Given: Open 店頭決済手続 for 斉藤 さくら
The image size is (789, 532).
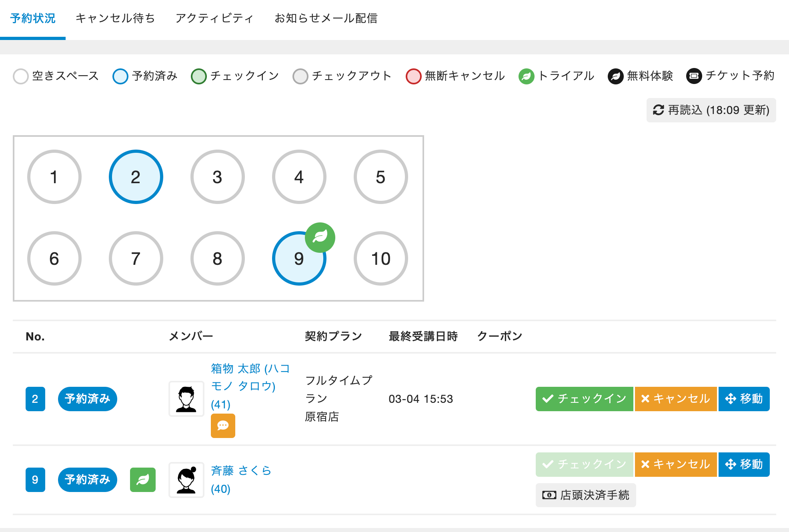Looking at the screenshot, I should pos(586,495).
